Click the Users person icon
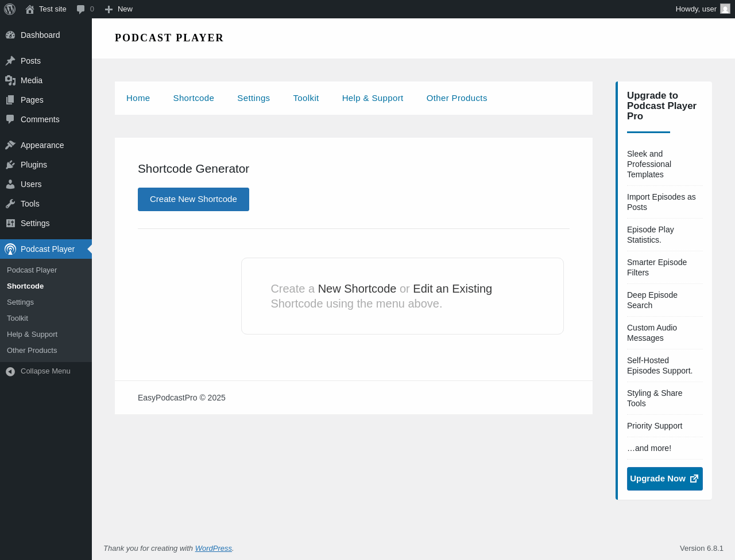 coord(10,184)
